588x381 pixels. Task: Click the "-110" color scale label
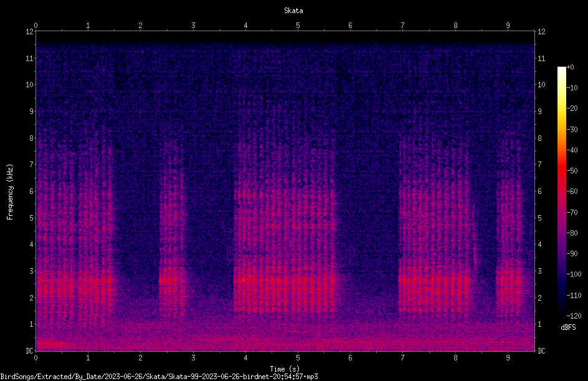point(574,296)
